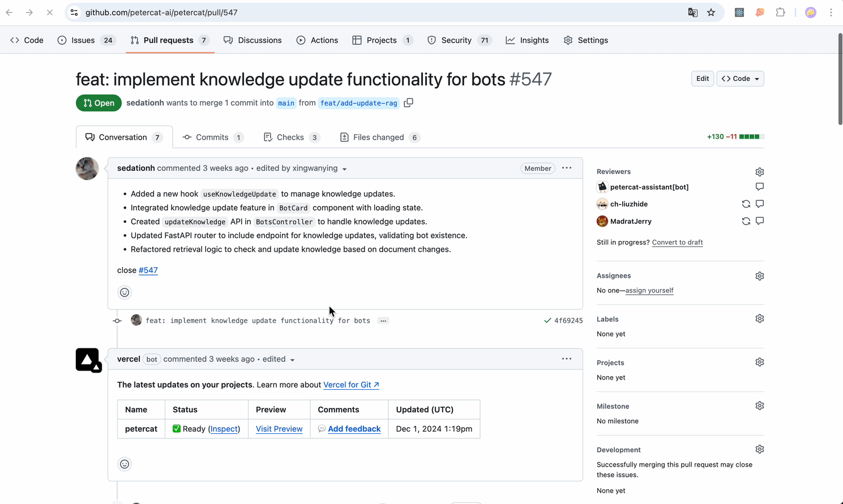This screenshot has width=843, height=504.
Task: Open Visit Preview for the petercat project
Action: pyautogui.click(x=279, y=429)
